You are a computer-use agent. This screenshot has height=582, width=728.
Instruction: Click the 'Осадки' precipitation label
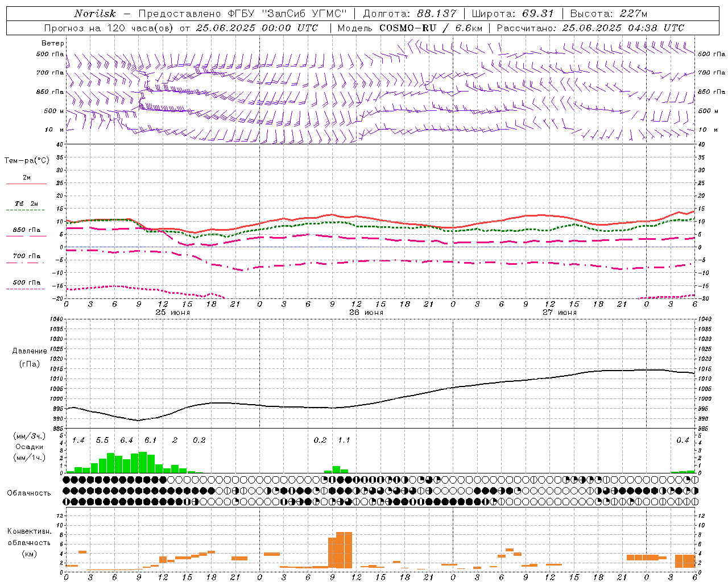[29, 447]
